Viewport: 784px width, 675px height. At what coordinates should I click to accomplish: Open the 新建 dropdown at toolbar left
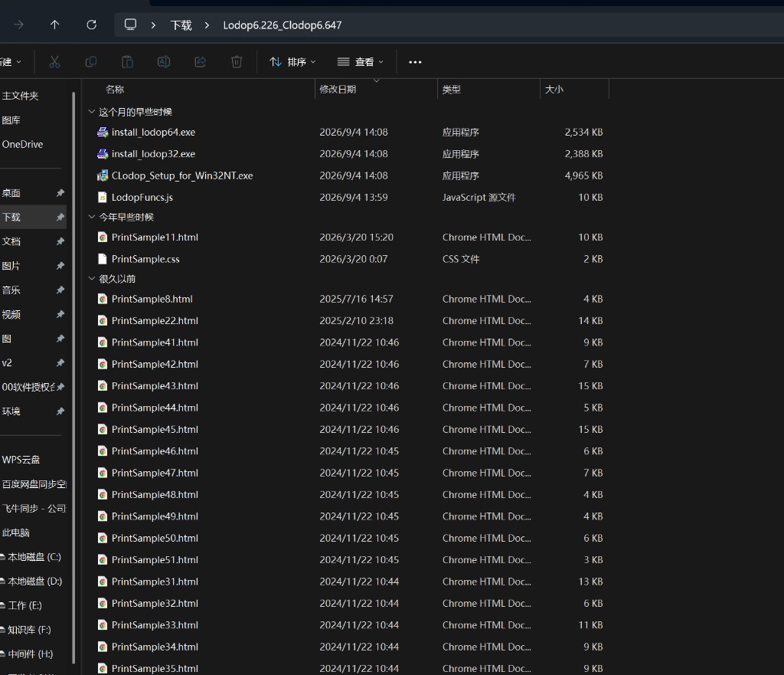coord(10,61)
